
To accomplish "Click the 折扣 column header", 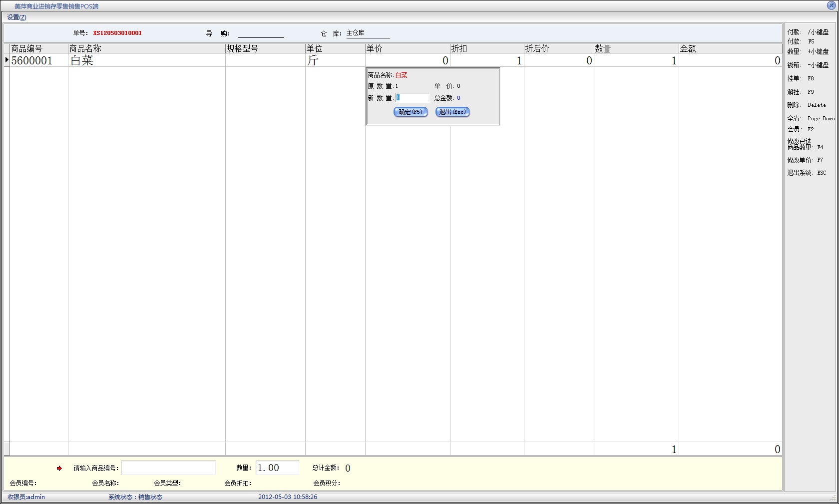I will (486, 48).
